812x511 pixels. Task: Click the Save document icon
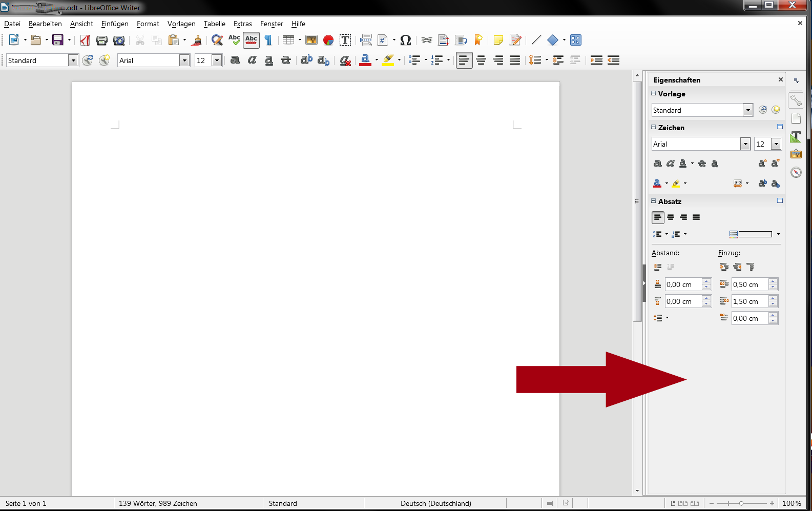coord(58,40)
